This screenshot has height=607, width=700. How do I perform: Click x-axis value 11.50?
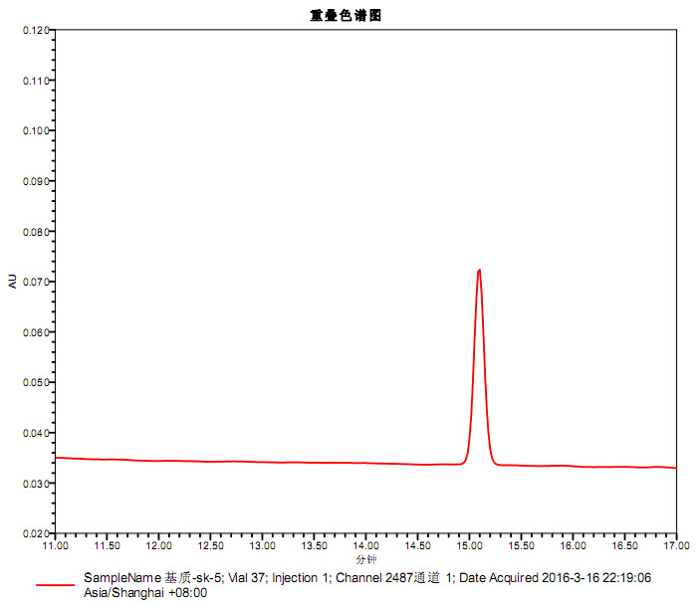tap(108, 546)
